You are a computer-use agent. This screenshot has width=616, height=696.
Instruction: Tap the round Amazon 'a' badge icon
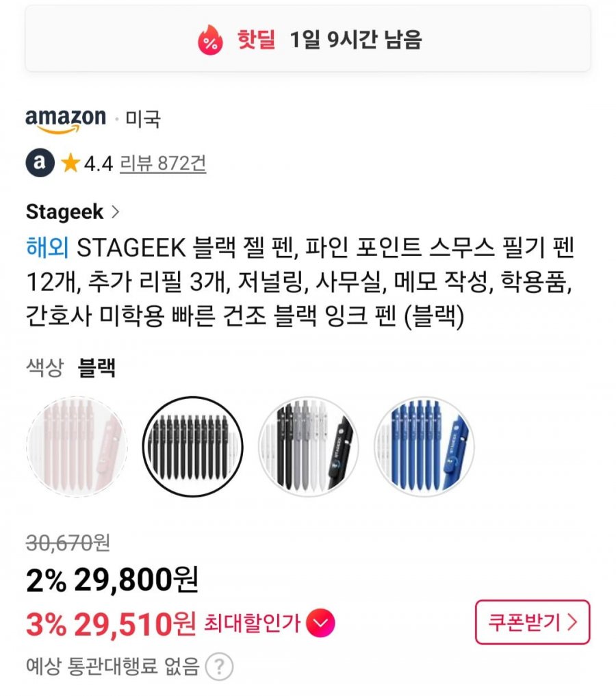[40, 162]
